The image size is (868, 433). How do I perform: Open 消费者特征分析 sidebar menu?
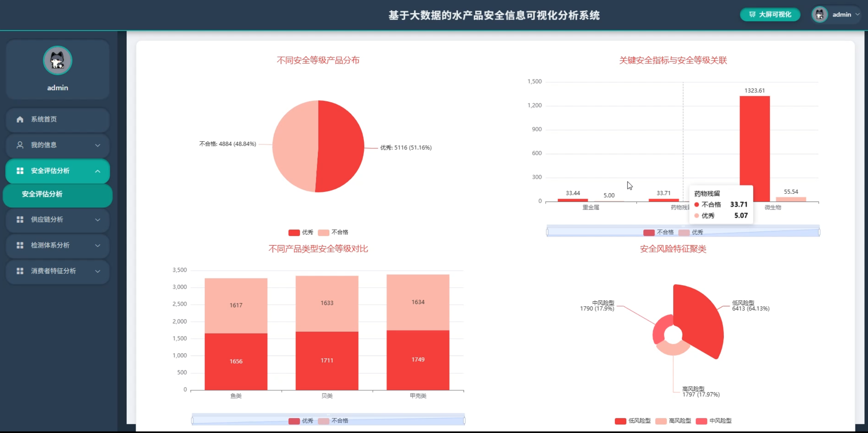pos(58,271)
